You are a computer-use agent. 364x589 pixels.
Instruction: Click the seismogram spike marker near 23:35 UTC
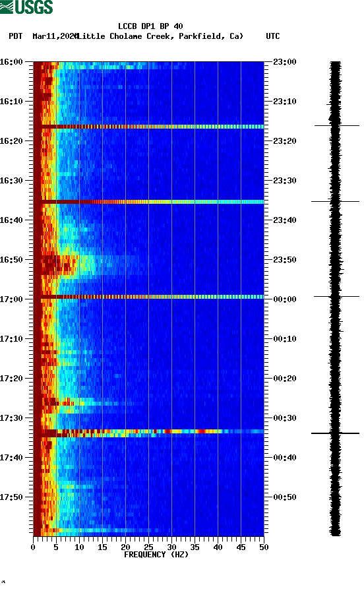click(335, 201)
